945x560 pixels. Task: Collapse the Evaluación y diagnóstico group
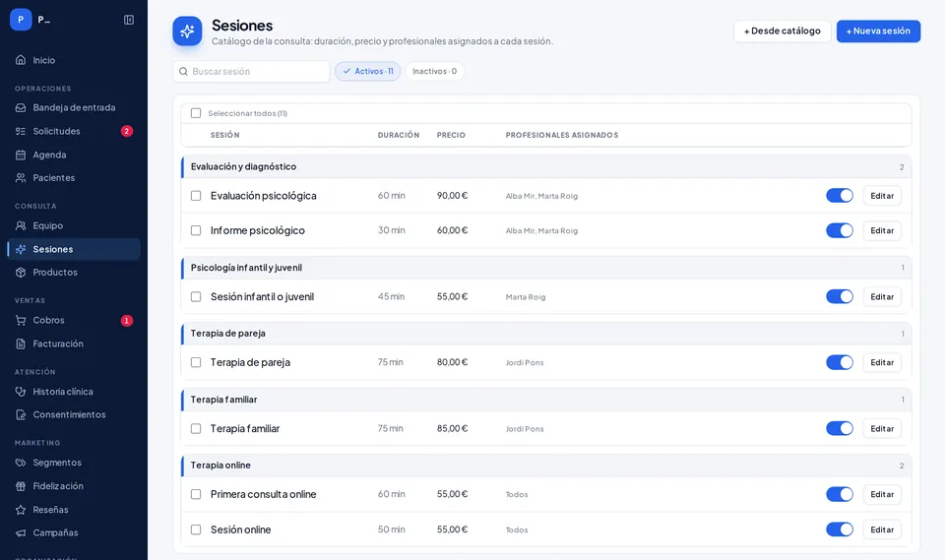546,166
